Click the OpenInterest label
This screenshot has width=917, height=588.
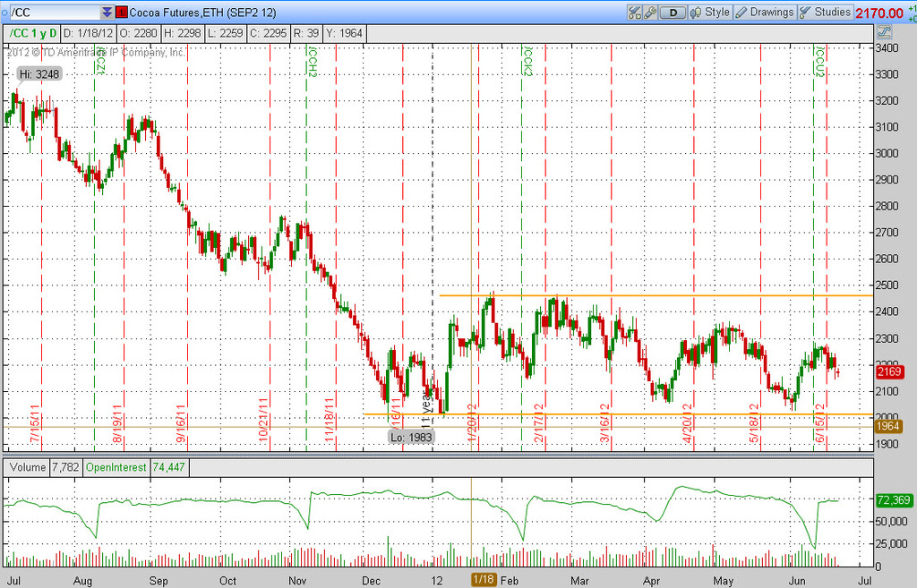click(116, 467)
